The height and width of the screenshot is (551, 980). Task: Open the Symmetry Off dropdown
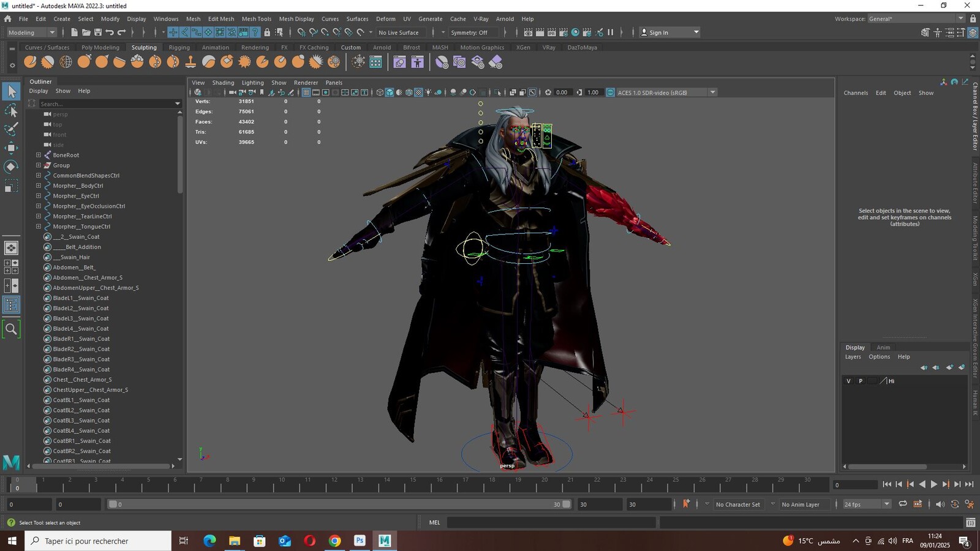[473, 32]
